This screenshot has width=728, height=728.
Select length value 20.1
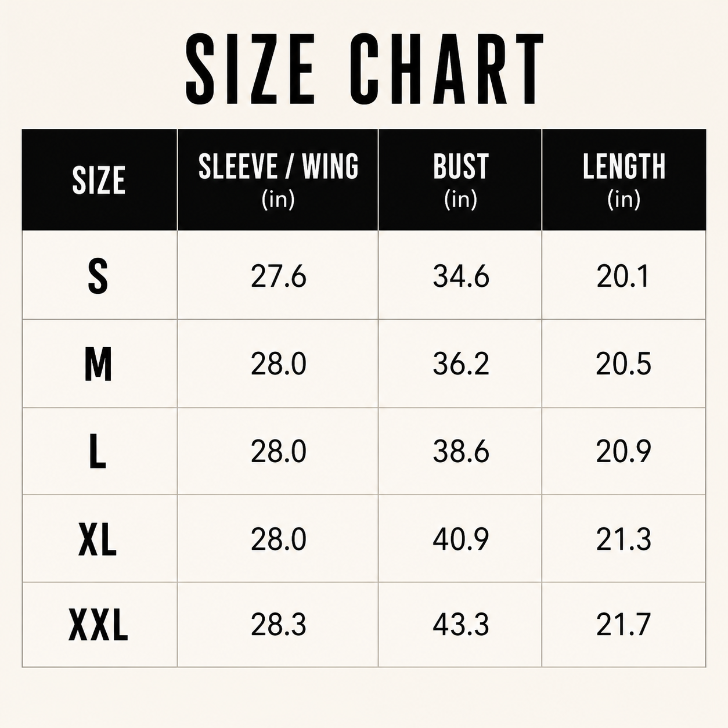(623, 276)
